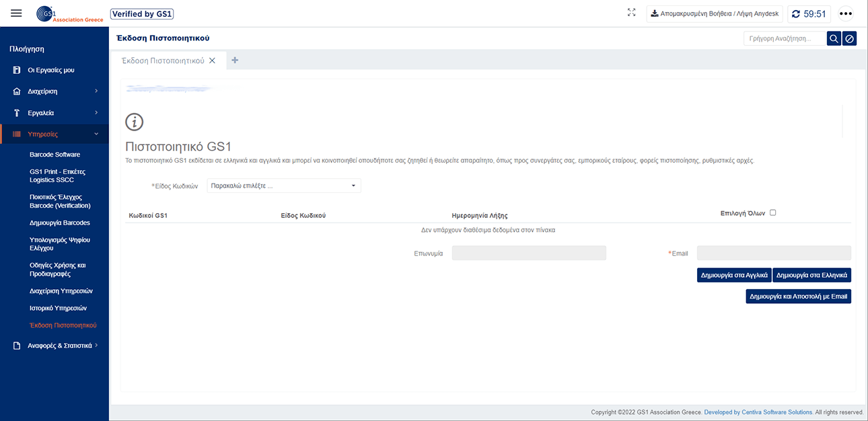The height and width of the screenshot is (421, 868).
Task: Open Οδηγίες Χρήσης και Προδιαγραφές
Action: [x=58, y=270]
